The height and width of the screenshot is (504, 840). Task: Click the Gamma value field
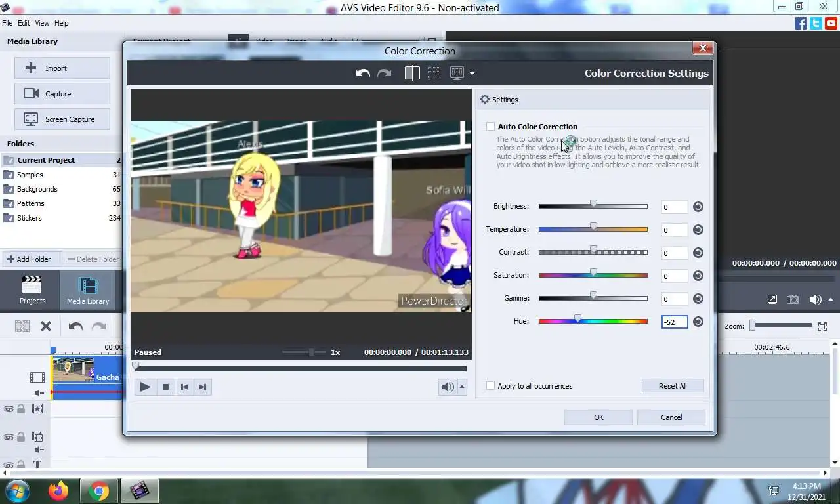tap(675, 299)
